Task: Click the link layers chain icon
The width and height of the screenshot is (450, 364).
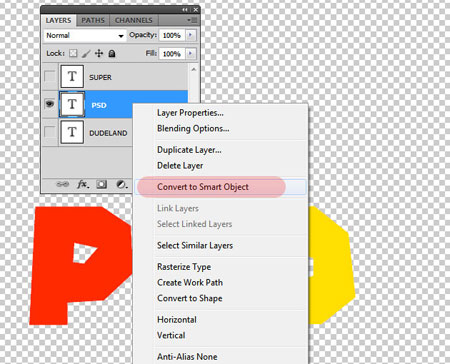Action: (62, 184)
